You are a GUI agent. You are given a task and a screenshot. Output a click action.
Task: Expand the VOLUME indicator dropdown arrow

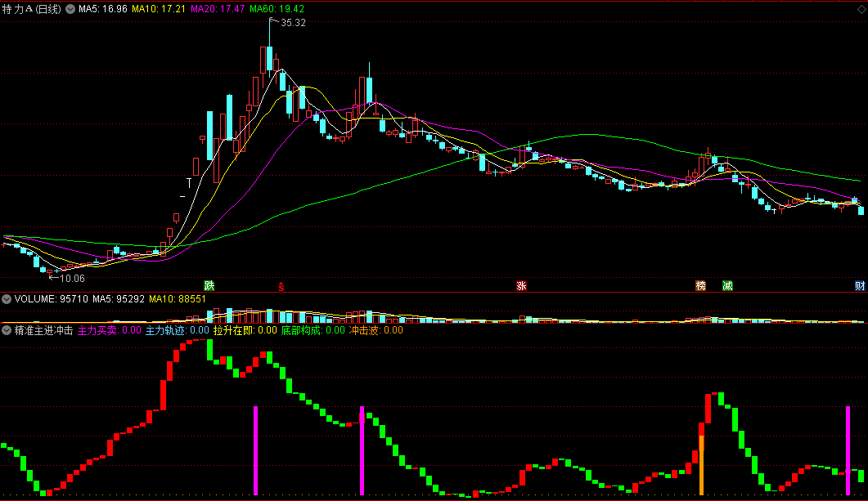(7, 299)
